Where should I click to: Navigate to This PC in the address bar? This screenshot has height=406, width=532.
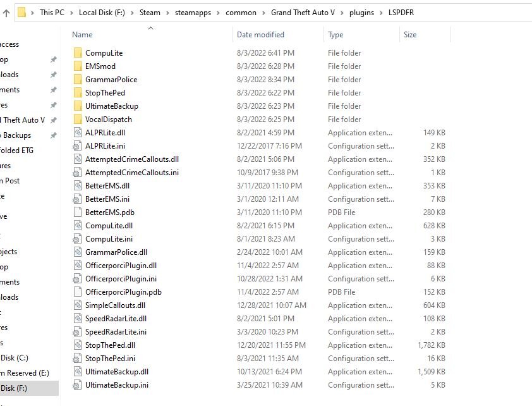click(x=52, y=13)
